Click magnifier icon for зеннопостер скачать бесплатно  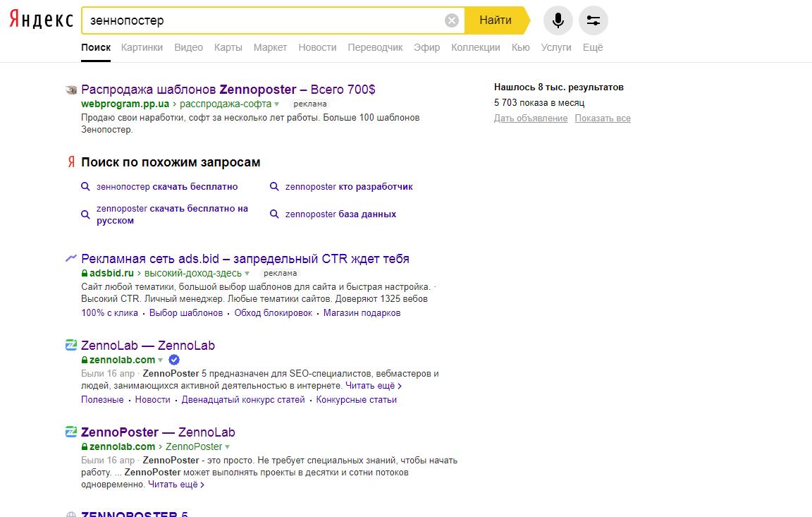click(x=85, y=186)
